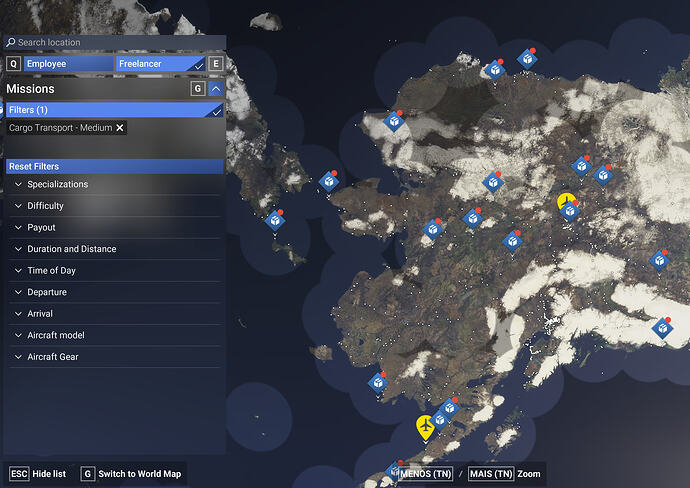690x488 pixels.
Task: Expand the Duration and Distance filter
Action: point(115,249)
